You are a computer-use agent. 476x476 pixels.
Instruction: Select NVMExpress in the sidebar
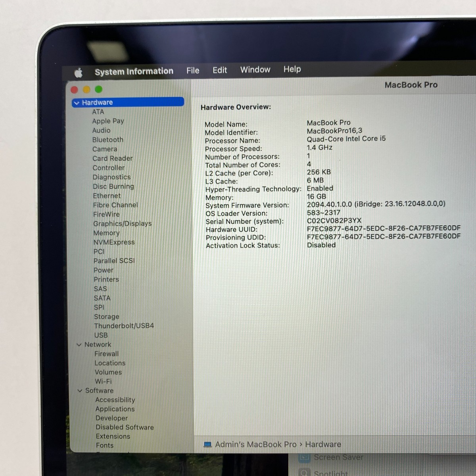pos(114,242)
